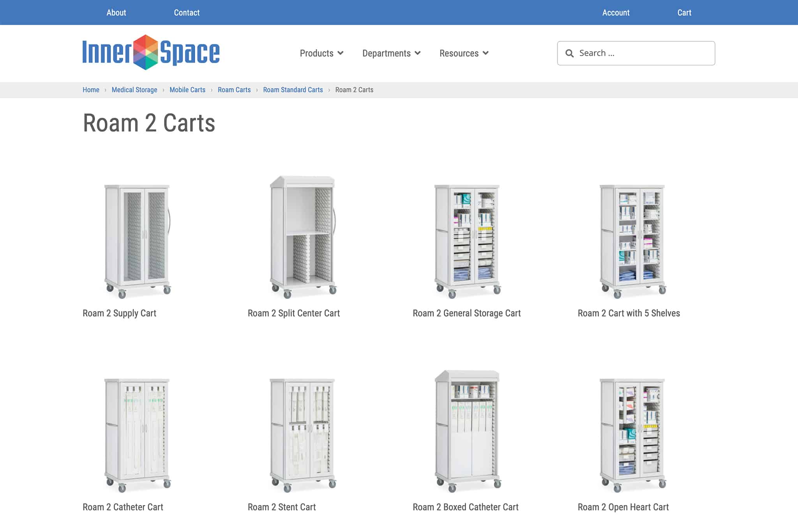798x532 pixels.
Task: Click Roam 2 Stent Cart title
Action: (x=282, y=507)
